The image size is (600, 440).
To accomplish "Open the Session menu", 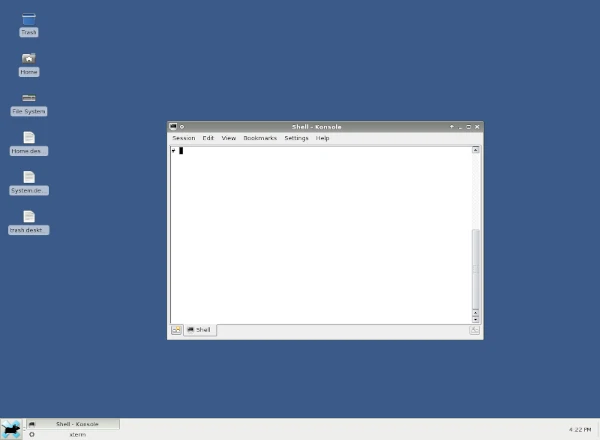I will point(183,138).
